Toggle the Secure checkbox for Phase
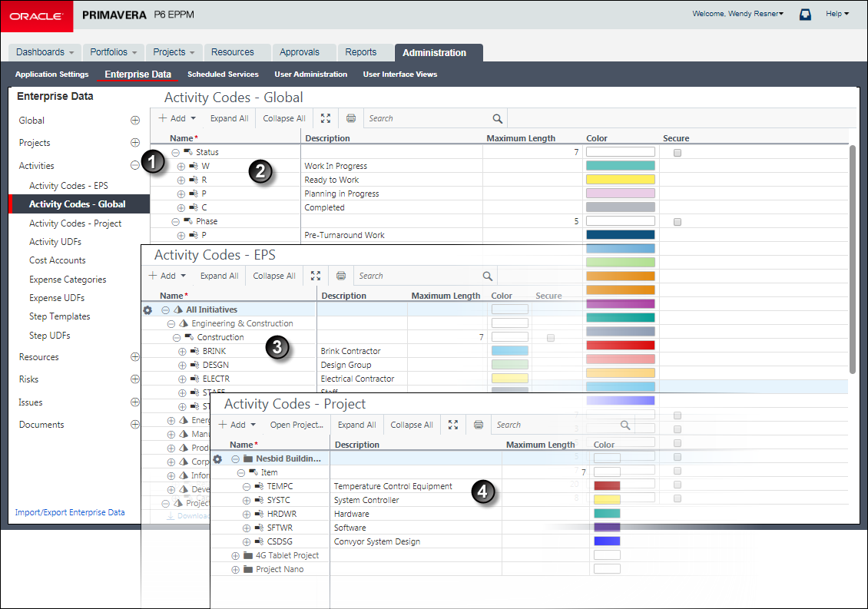 pos(678,222)
